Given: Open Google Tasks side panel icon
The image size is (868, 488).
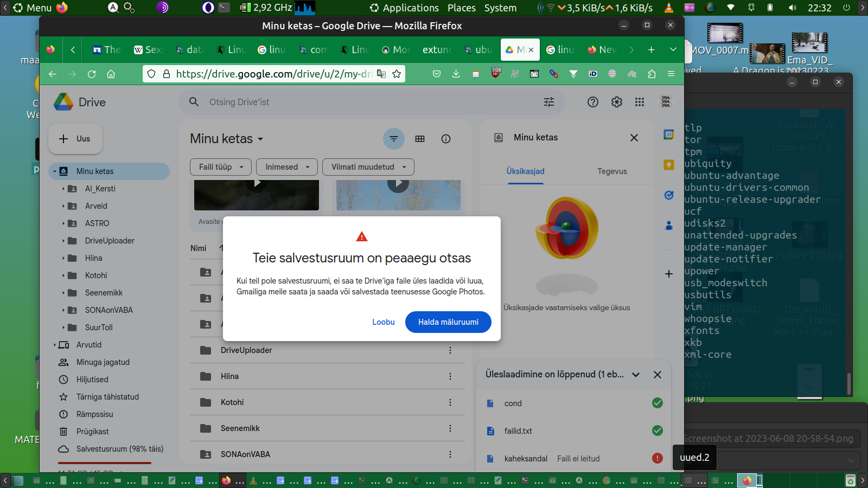Looking at the screenshot, I should 669,195.
